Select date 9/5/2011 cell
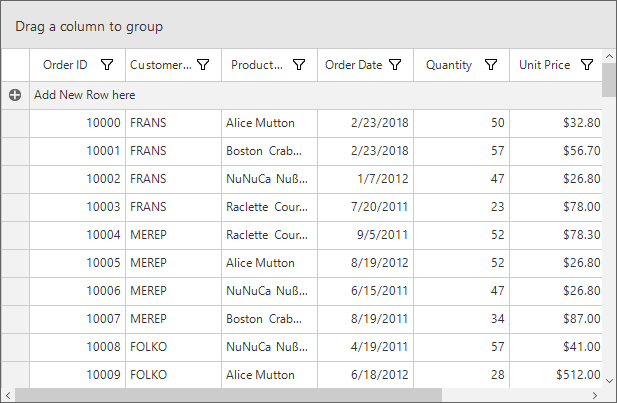This screenshot has width=617, height=403. [x=366, y=235]
